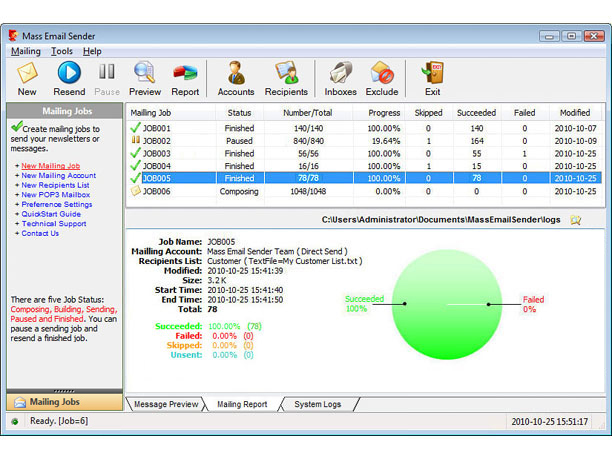This screenshot has width=612, height=459.
Task: Open logs folder icon beside the path
Action: 576,220
